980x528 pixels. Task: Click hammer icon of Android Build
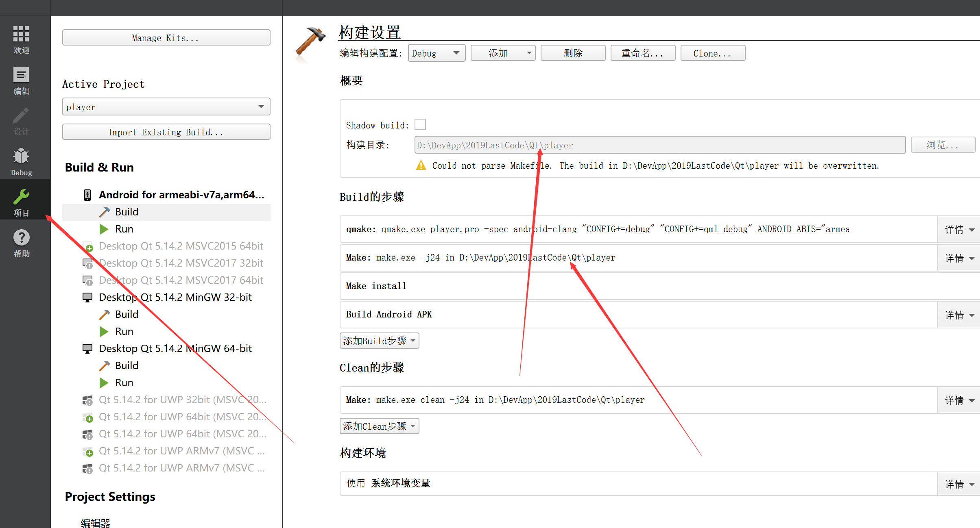105,212
